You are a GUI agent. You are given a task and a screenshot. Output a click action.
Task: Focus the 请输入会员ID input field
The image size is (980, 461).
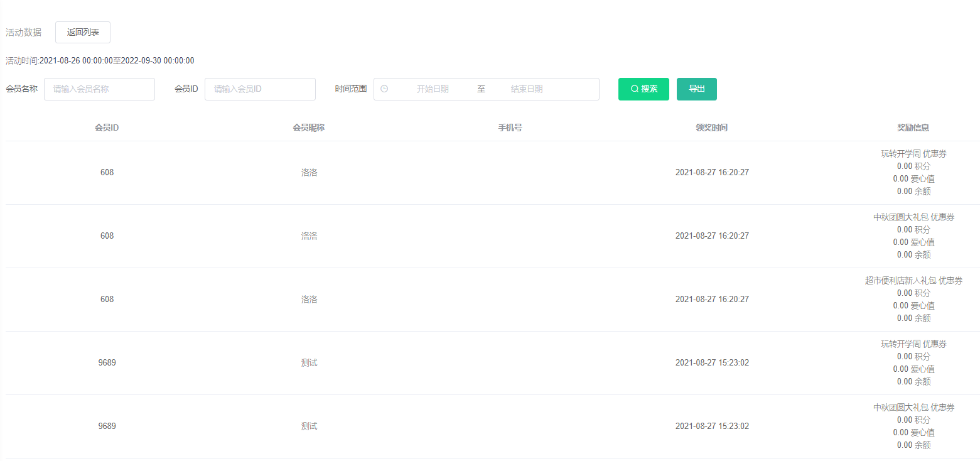pos(260,89)
